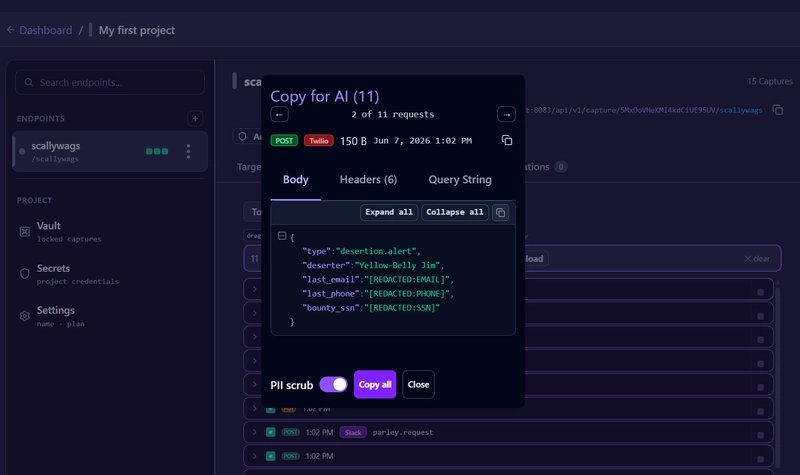Click the POST badge on parley.request row
The height and width of the screenshot is (475, 800).
(290, 432)
